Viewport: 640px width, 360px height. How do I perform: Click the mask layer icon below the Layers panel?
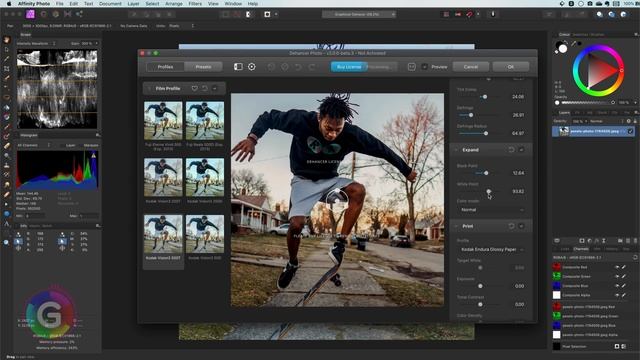tap(582, 241)
